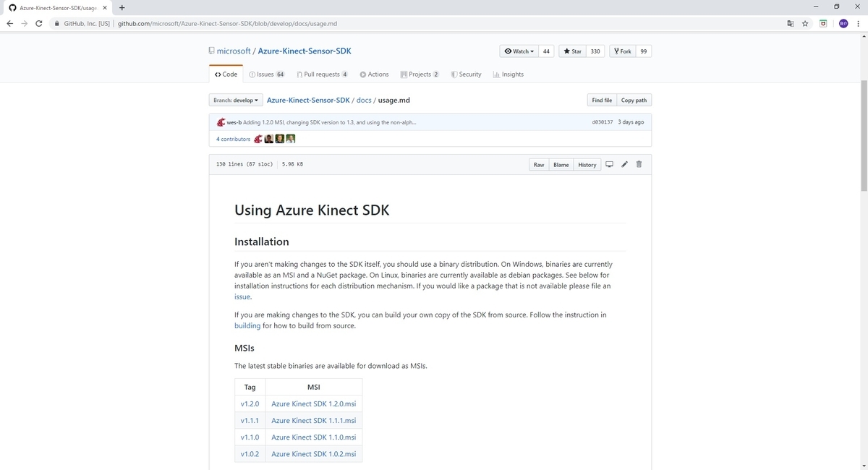The width and height of the screenshot is (868, 470).
Task: Open the docs folder breadcrumb
Action: (x=364, y=101)
